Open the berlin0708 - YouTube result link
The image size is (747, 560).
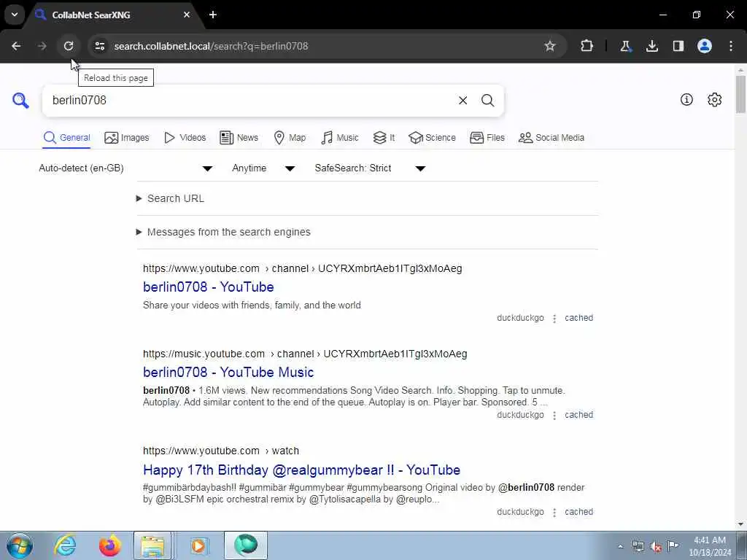coord(208,287)
